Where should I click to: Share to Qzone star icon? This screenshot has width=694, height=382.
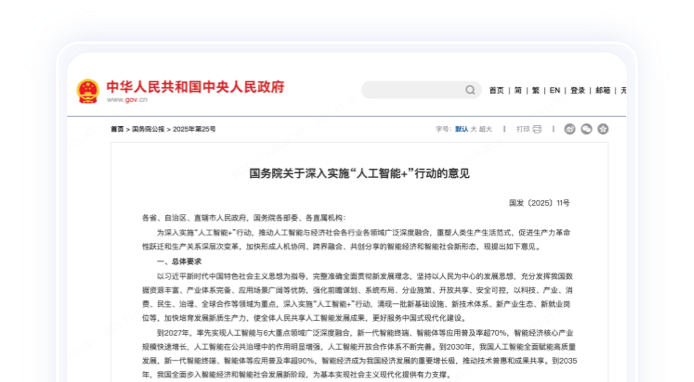click(x=603, y=129)
